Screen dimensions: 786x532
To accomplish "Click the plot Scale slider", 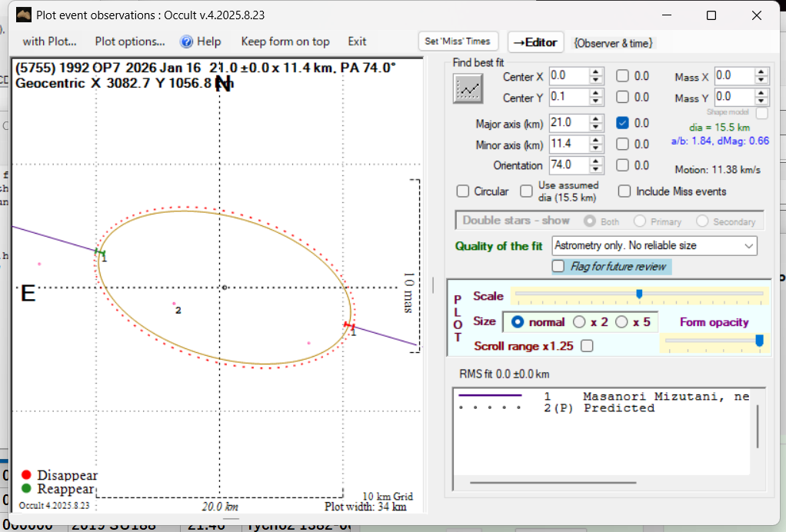I will pos(639,294).
